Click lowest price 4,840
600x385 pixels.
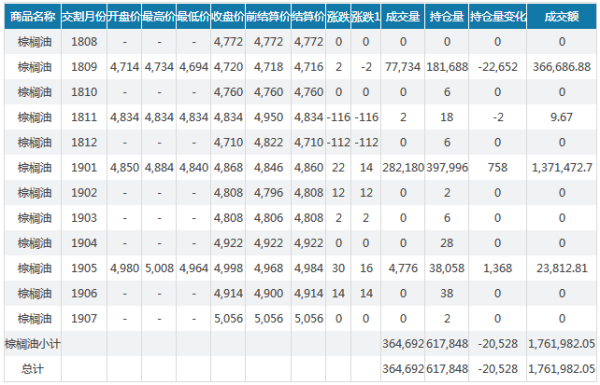tap(194, 168)
